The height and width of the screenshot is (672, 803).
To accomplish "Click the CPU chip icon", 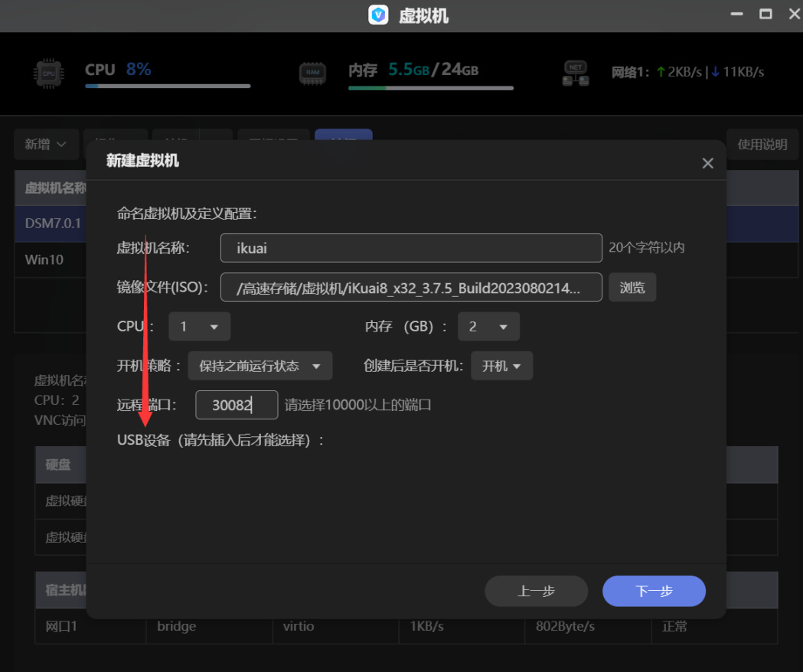I will tap(49, 73).
